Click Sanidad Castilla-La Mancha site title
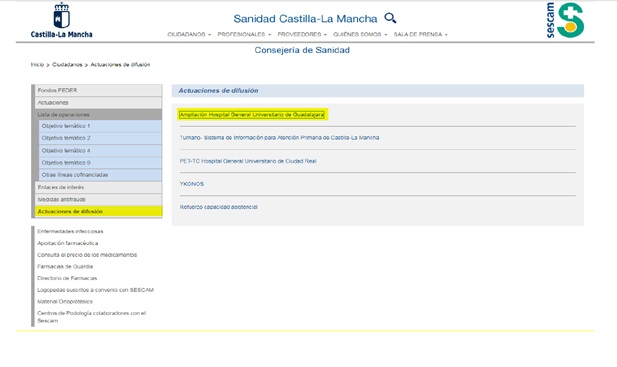This screenshot has height=367, width=617. (305, 18)
